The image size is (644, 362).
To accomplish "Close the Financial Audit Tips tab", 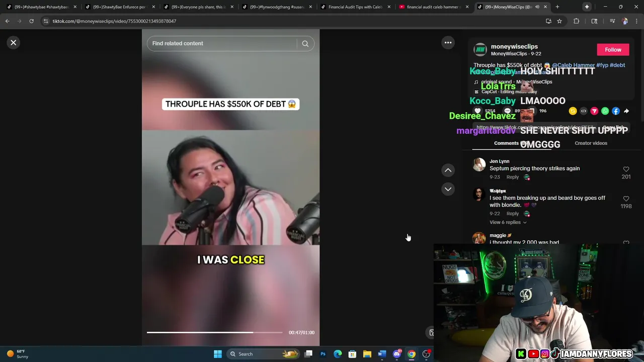I will click(389, 7).
